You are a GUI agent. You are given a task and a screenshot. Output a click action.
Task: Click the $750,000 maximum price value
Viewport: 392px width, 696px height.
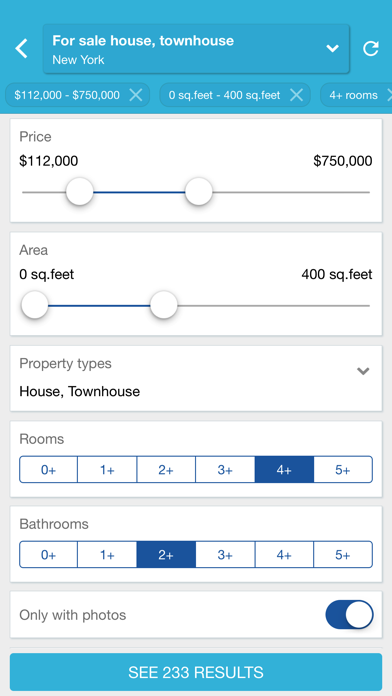(x=343, y=161)
